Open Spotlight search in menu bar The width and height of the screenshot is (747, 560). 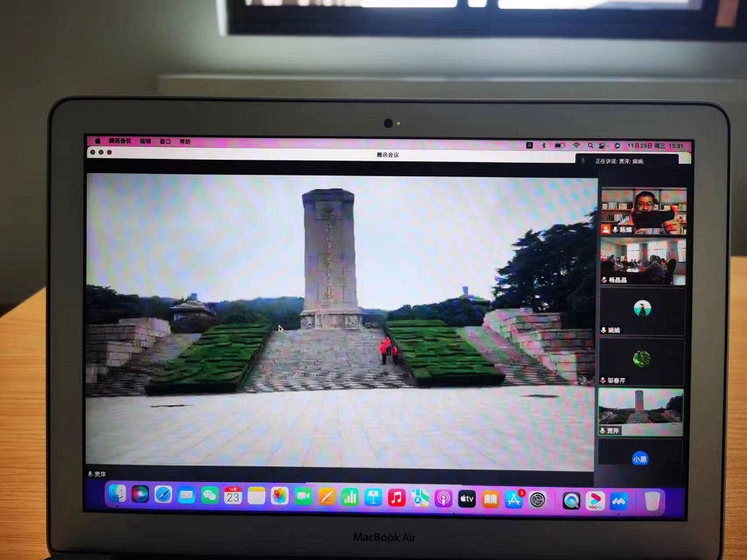click(x=590, y=146)
